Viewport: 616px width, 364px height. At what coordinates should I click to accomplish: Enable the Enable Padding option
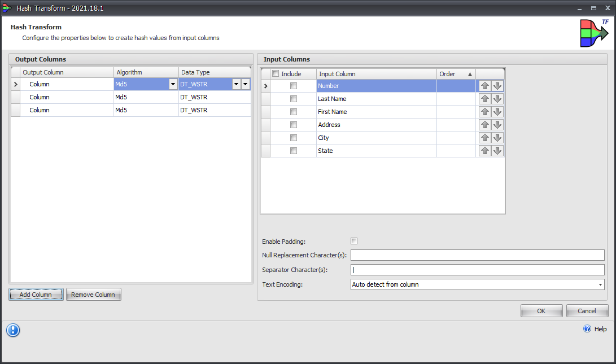[x=354, y=240]
